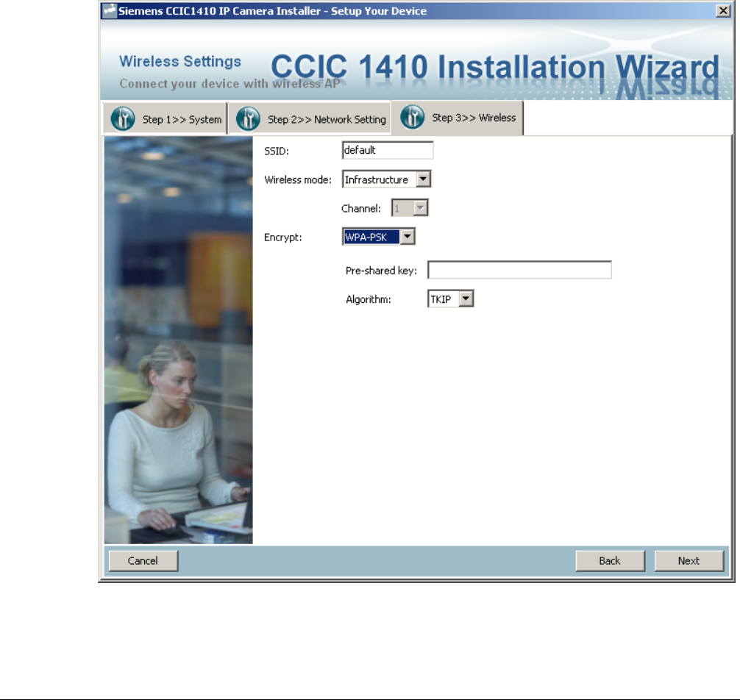Click the 'SSID:' label
Screen dimensions: 740x700
[x=277, y=151]
